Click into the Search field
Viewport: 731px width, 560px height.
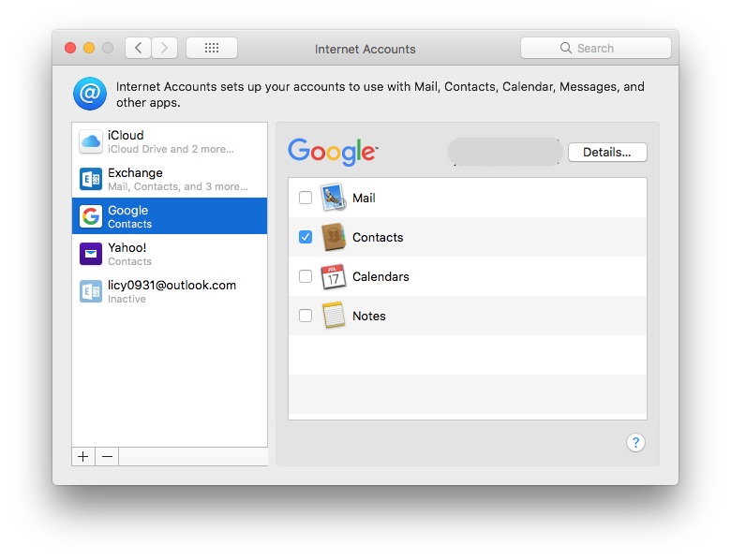596,48
